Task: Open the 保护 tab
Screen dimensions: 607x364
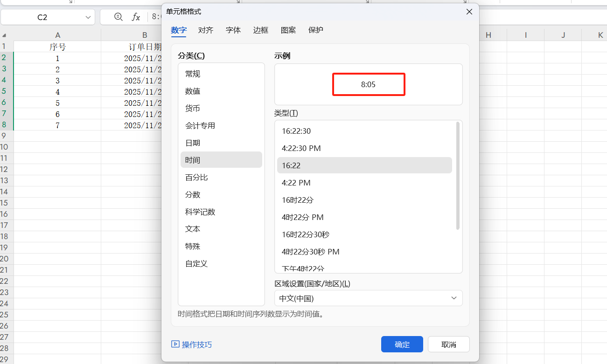Action: 316,30
